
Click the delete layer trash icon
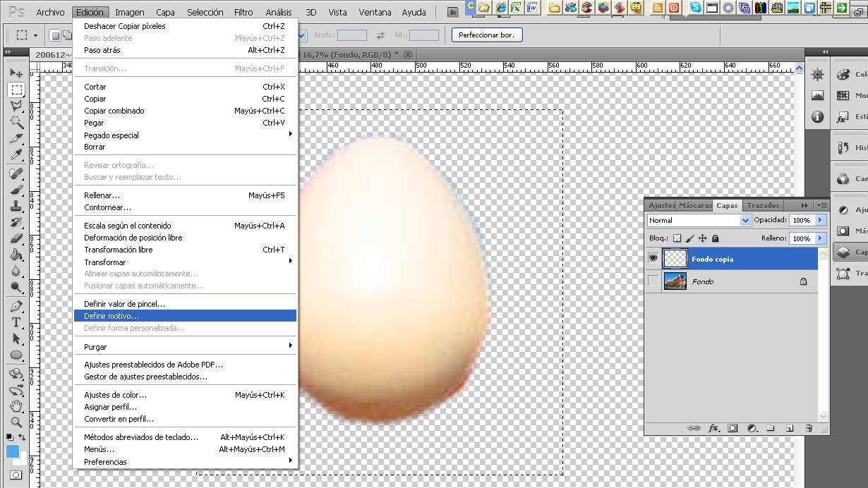coord(809,428)
